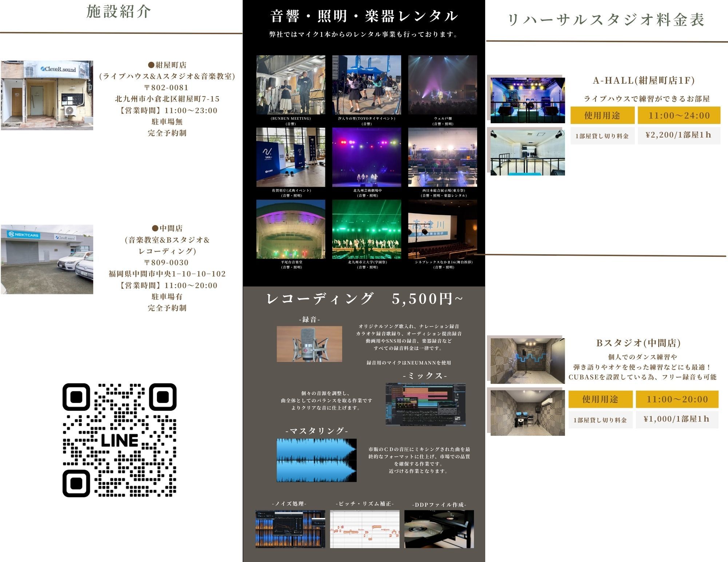728x562 pixels.
Task: Click the ¥1,000/1部屋1h price cell
Action: 677,419
